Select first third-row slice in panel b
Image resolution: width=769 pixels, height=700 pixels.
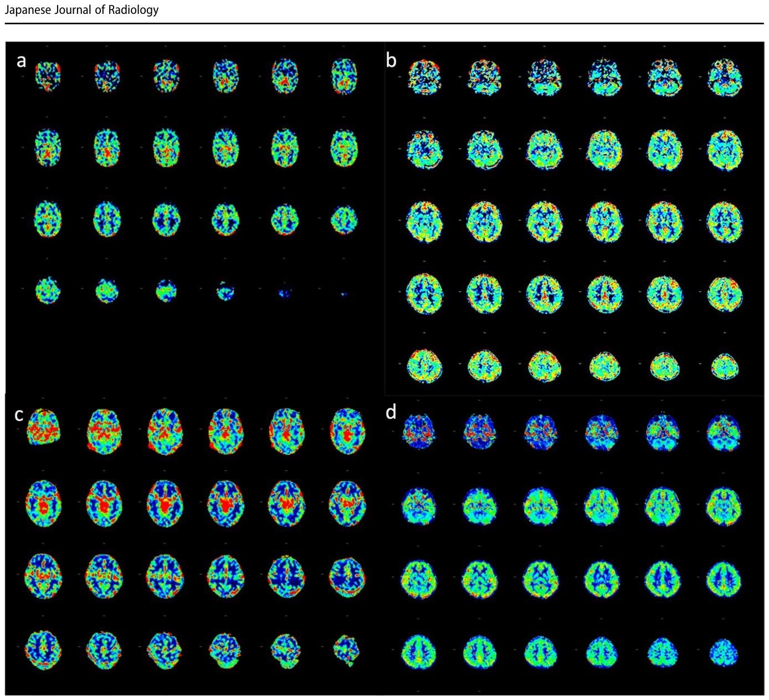[424, 222]
